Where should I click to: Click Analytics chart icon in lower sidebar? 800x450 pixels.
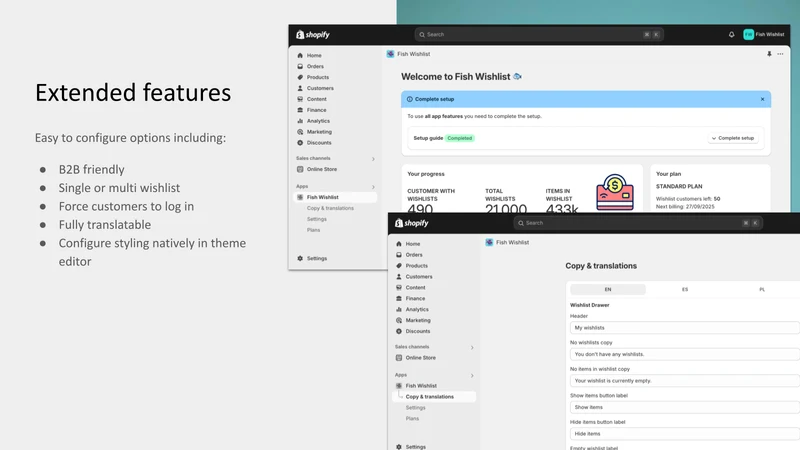point(399,309)
